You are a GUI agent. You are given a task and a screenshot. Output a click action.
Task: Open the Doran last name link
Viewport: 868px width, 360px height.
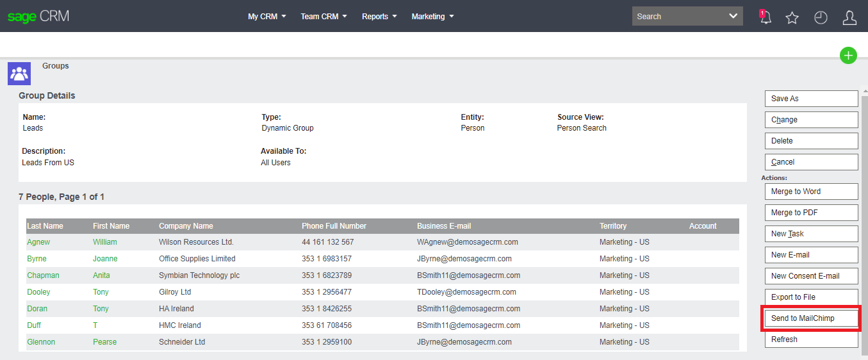click(37, 309)
